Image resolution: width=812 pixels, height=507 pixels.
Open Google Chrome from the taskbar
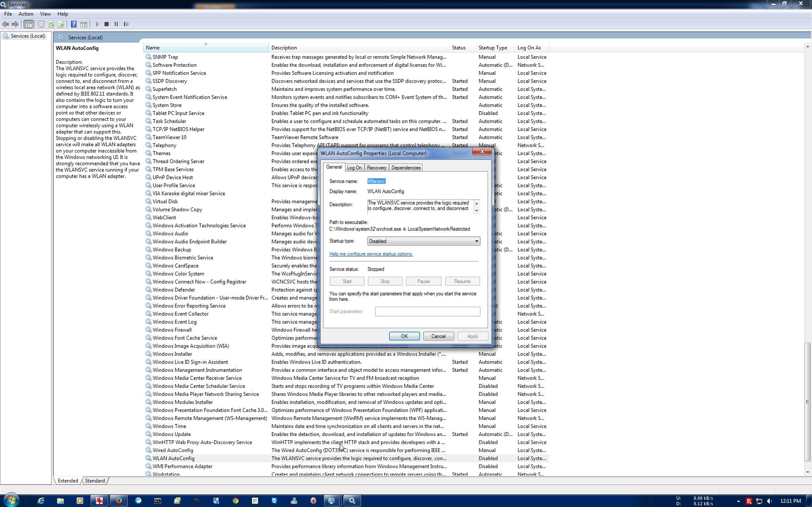(x=236, y=501)
